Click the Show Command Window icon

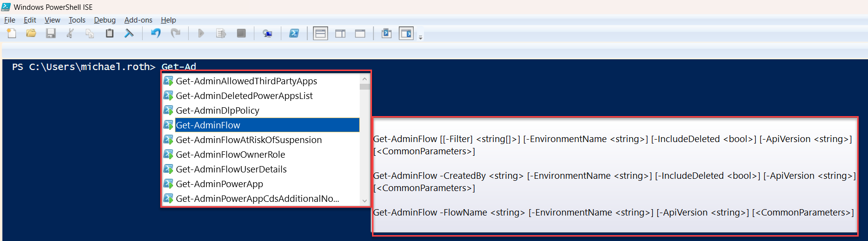pyautogui.click(x=387, y=33)
